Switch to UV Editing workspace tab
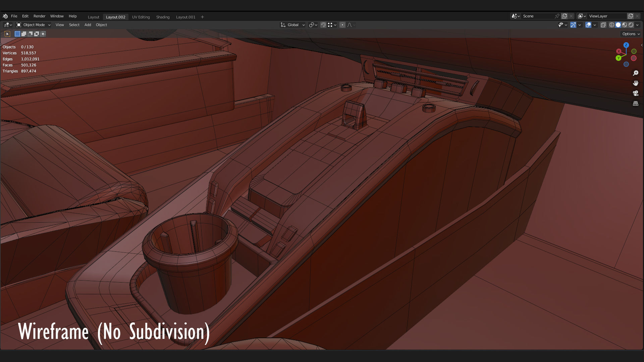 click(x=141, y=17)
